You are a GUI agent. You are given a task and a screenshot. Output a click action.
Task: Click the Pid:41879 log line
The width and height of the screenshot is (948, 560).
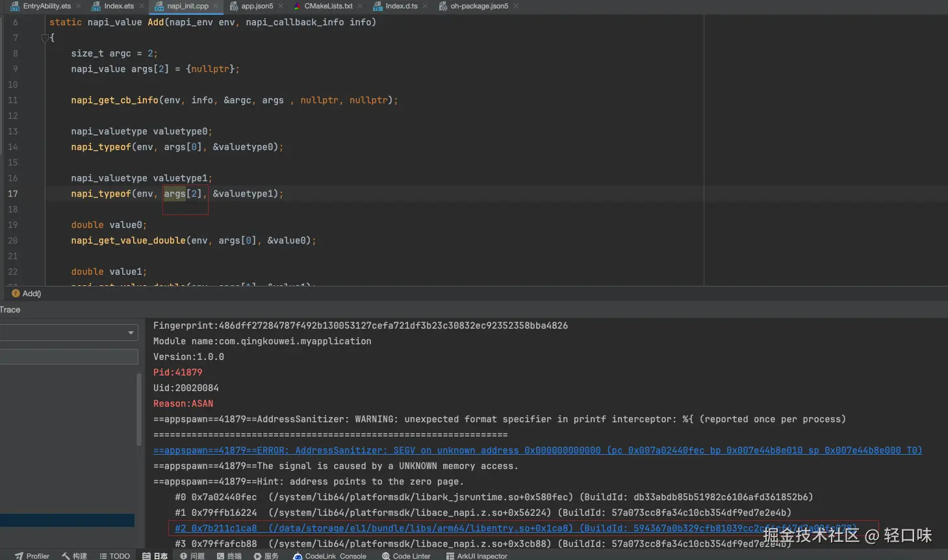click(178, 372)
